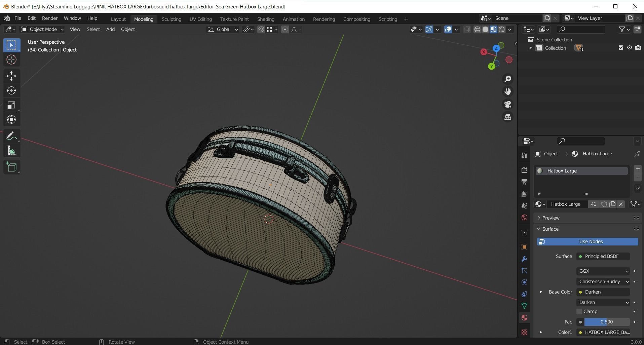The width and height of the screenshot is (644, 345).
Task: Open the Object Data properties tab
Action: pos(524,306)
